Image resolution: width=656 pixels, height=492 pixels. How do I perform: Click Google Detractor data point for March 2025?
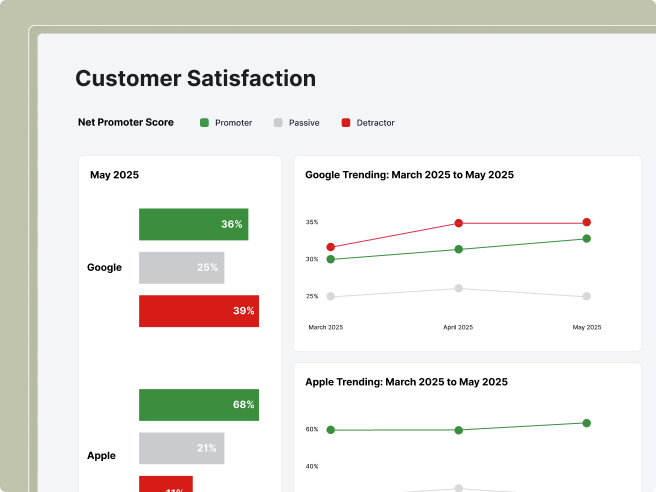[x=331, y=247]
